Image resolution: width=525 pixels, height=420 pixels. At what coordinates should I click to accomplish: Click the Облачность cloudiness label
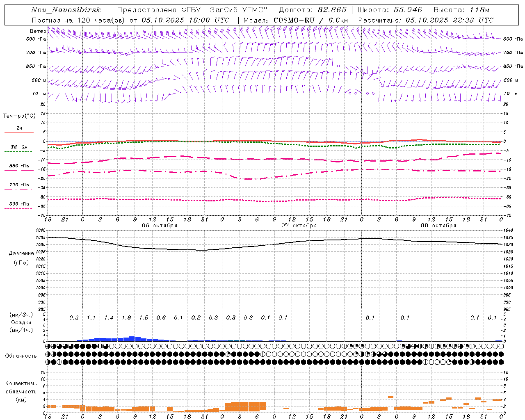21,356
